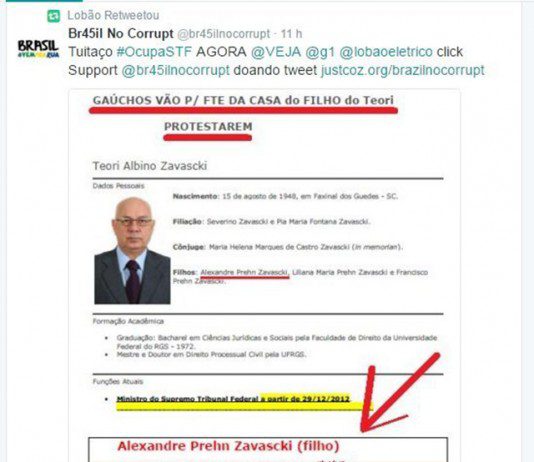Click @br45ilnocorrupt mention after Support
This screenshot has height=462, width=534.
pyautogui.click(x=175, y=70)
